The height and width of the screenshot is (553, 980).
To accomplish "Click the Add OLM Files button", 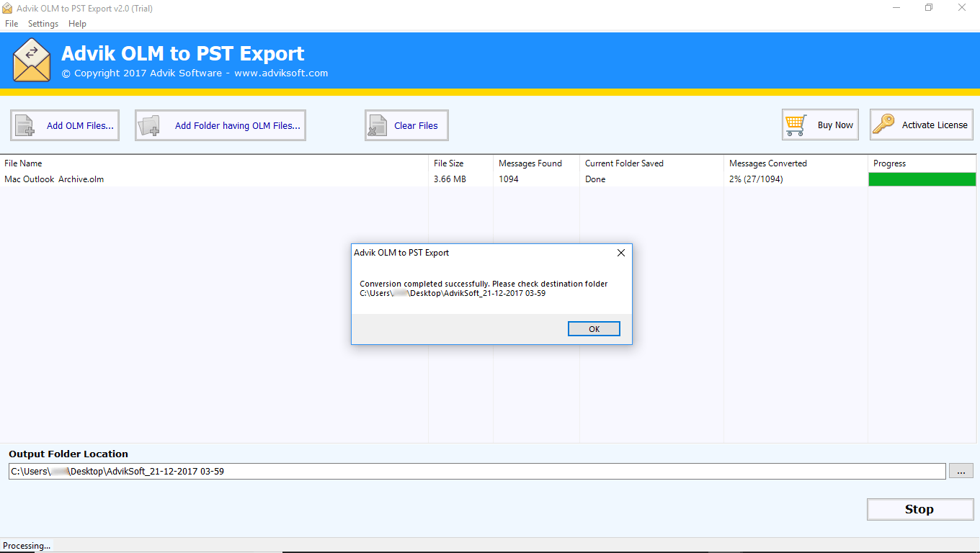I will (65, 125).
